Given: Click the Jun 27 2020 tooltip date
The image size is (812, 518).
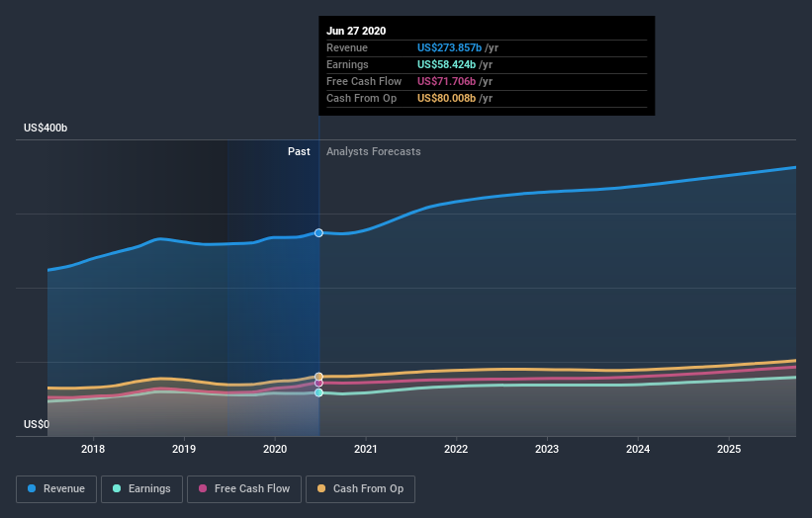Looking at the screenshot, I should [356, 31].
